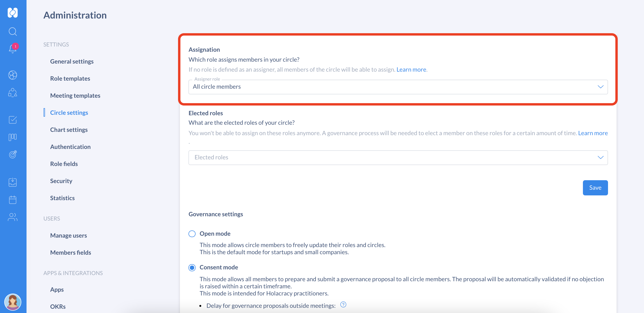644x313 pixels.
Task: Click Learn more in Assignation section
Action: coord(411,69)
